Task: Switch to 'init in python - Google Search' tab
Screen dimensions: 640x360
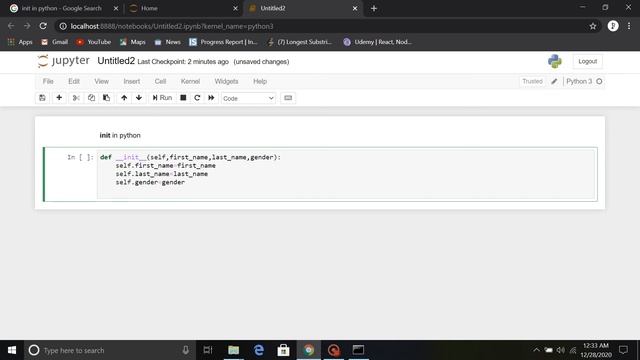Action: (61, 8)
